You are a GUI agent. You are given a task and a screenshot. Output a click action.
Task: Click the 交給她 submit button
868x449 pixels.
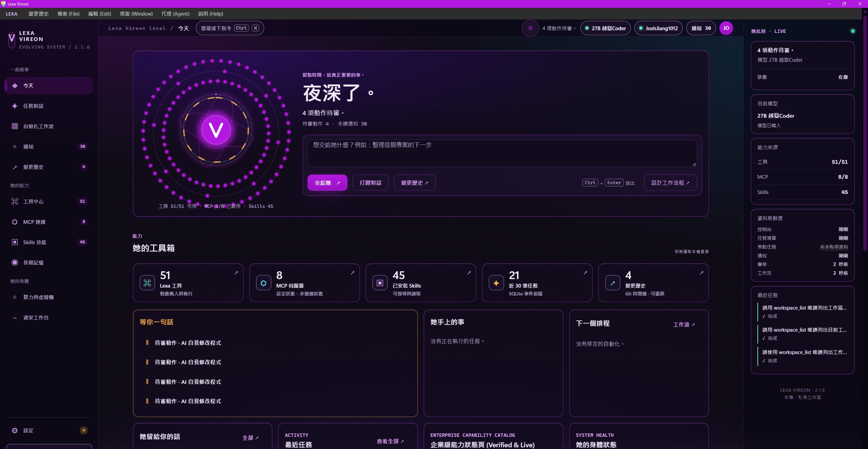click(327, 183)
